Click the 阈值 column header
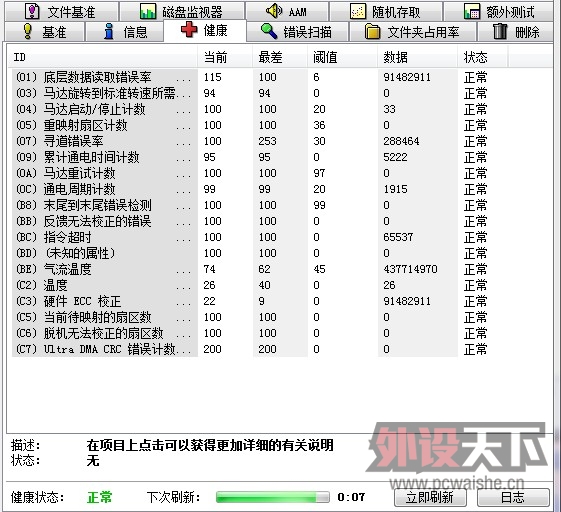The width and height of the screenshot is (561, 512). [342, 57]
